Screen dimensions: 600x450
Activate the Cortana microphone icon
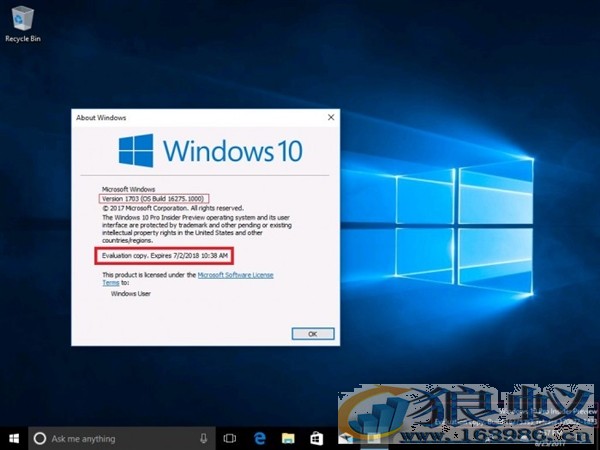[x=204, y=439]
